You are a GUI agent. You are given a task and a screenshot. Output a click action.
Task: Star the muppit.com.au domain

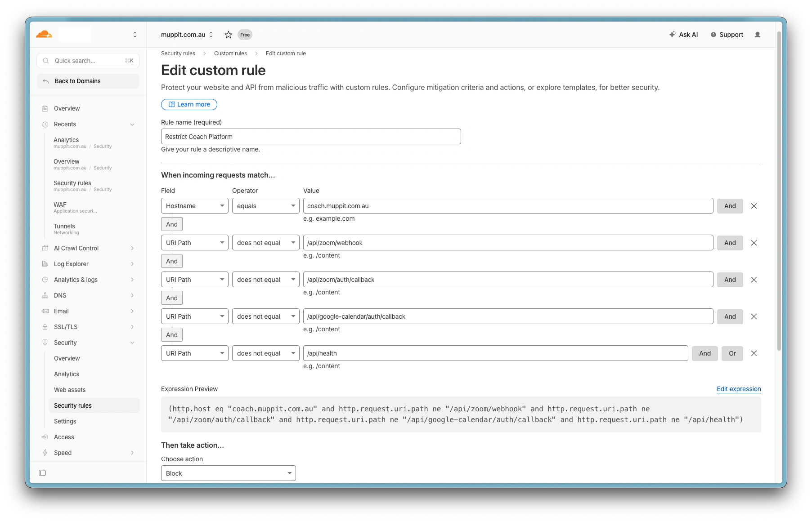229,35
